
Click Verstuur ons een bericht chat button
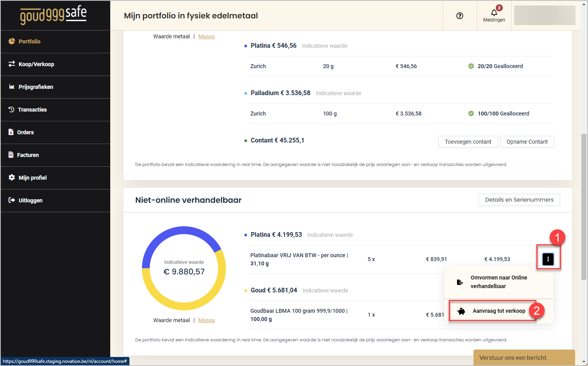point(524,357)
